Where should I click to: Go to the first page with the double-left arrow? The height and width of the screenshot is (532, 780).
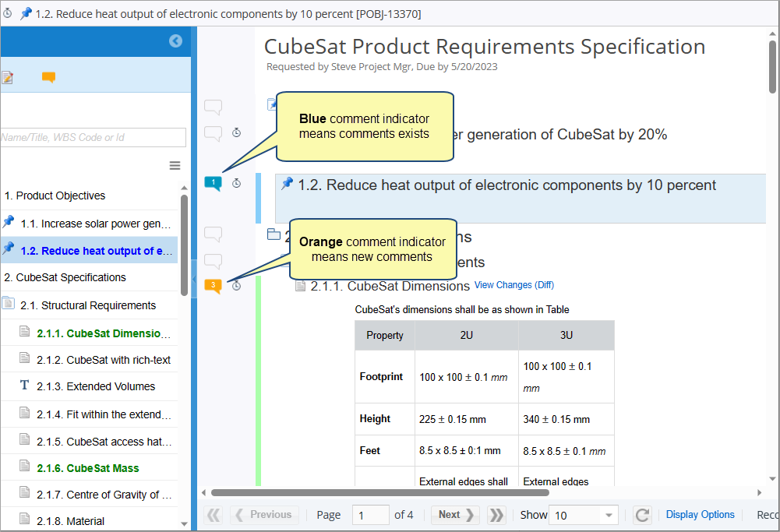click(x=214, y=515)
